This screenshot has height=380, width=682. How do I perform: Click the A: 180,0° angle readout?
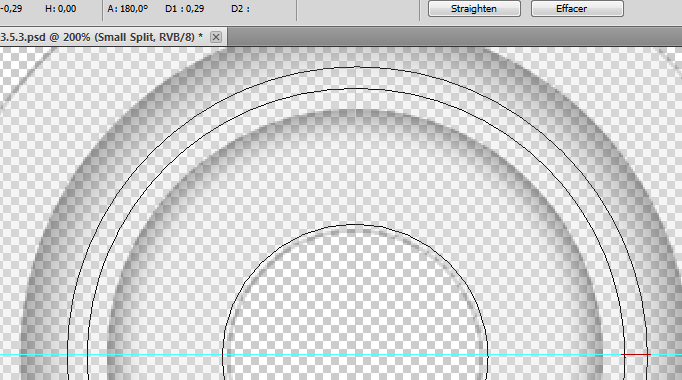pyautogui.click(x=128, y=9)
